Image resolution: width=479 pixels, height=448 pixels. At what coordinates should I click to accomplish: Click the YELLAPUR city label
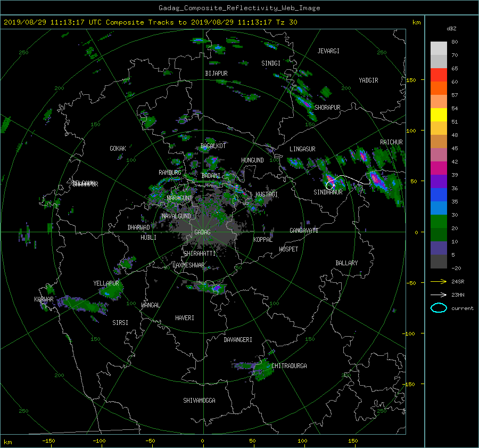[106, 283]
